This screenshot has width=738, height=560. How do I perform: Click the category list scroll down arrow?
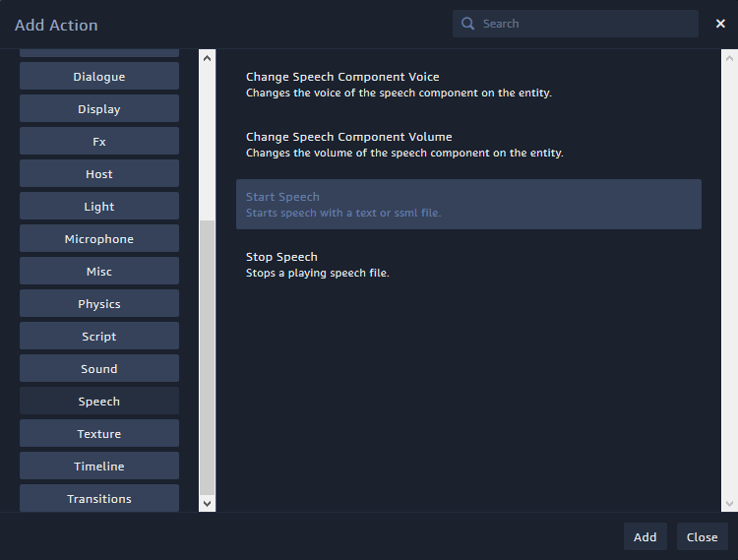coord(207,504)
